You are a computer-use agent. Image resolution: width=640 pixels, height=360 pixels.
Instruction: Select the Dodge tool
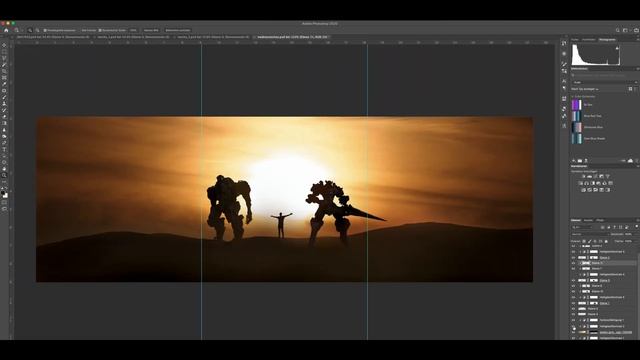(4, 136)
